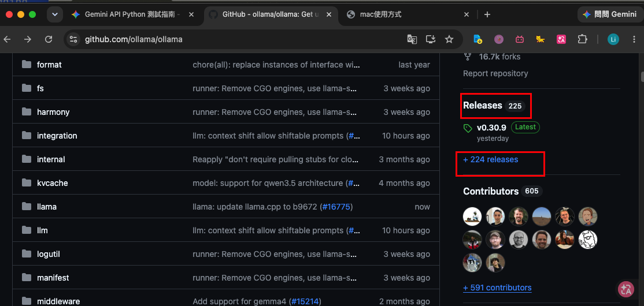
Task: Open the middleware folder
Action: click(58, 301)
